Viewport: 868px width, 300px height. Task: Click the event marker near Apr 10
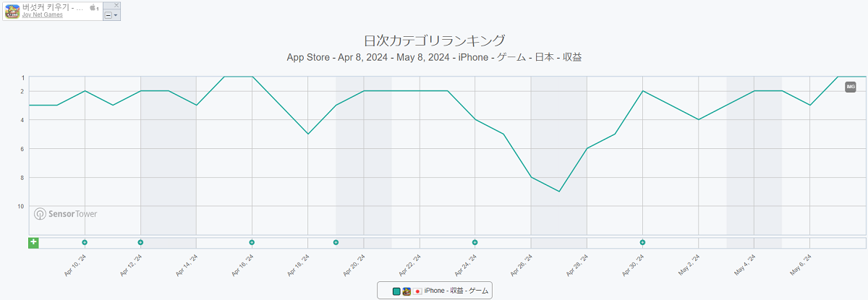(x=85, y=242)
